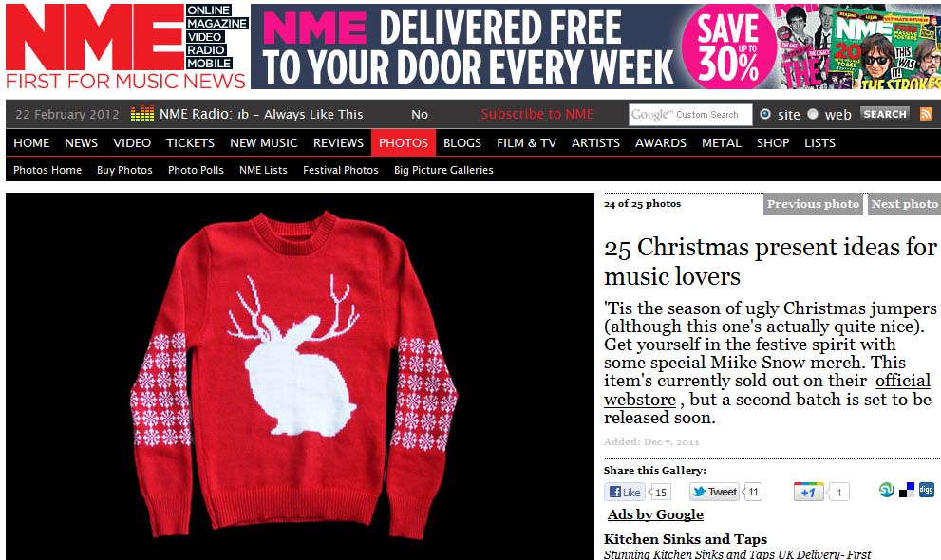The height and width of the screenshot is (560, 941).
Task: Click the Next photo button
Action: 903,204
